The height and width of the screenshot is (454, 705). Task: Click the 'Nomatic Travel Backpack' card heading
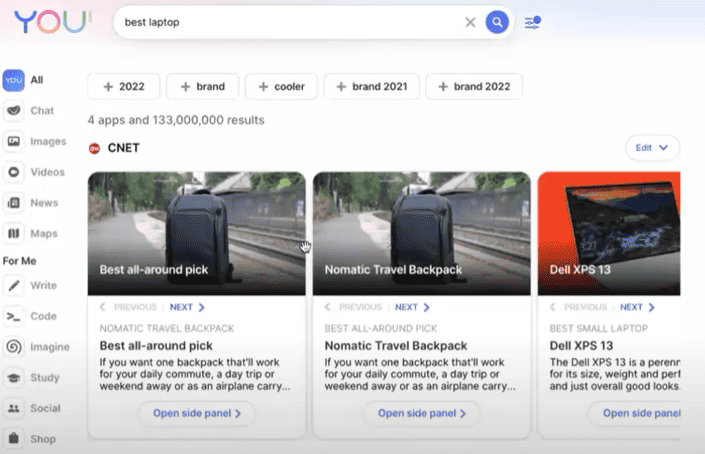pos(396,346)
